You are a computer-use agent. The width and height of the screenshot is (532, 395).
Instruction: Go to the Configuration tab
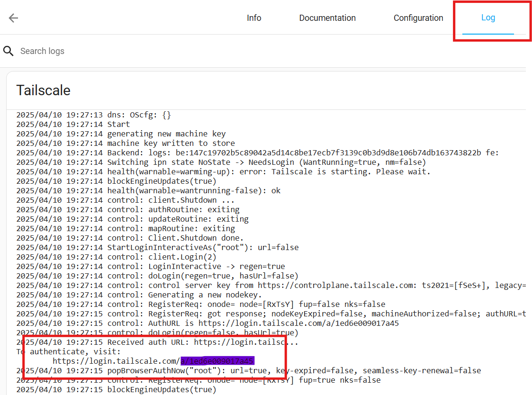(x=418, y=18)
